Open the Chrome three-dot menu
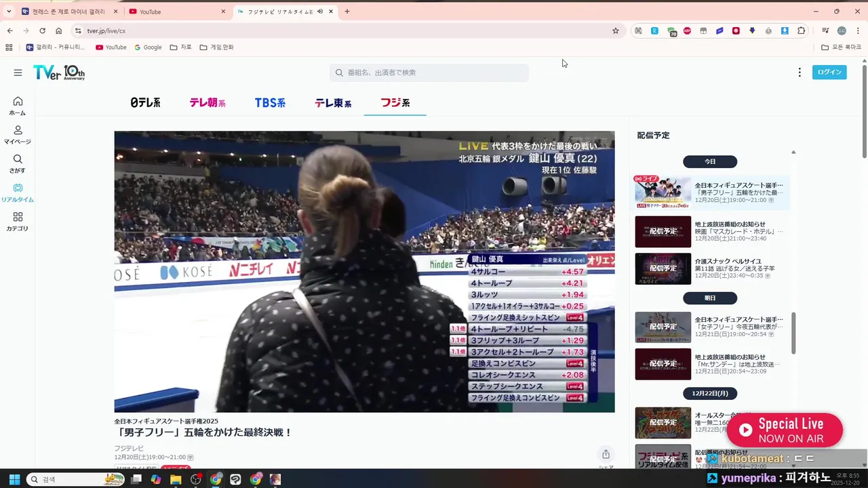Viewport: 868px width, 488px height. (858, 30)
